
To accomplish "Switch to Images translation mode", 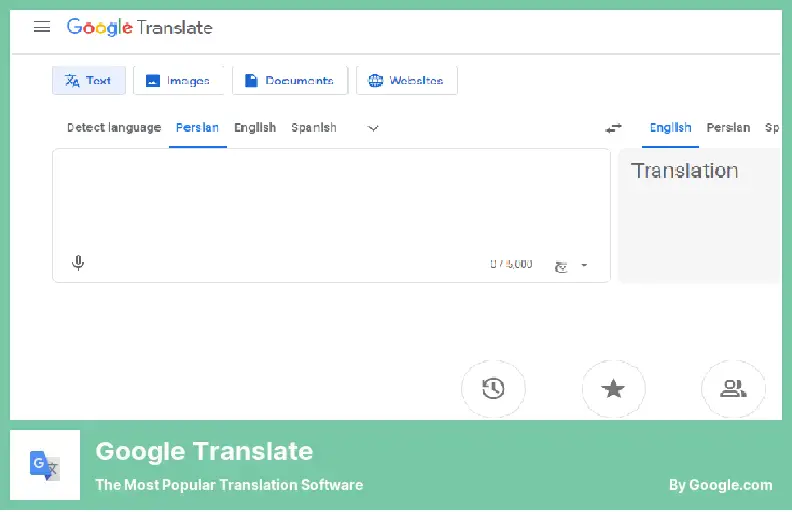I will 178,80.
